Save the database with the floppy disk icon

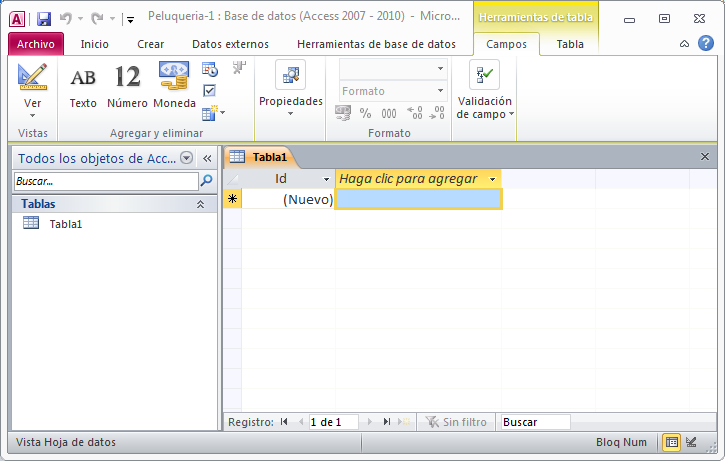pos(44,19)
